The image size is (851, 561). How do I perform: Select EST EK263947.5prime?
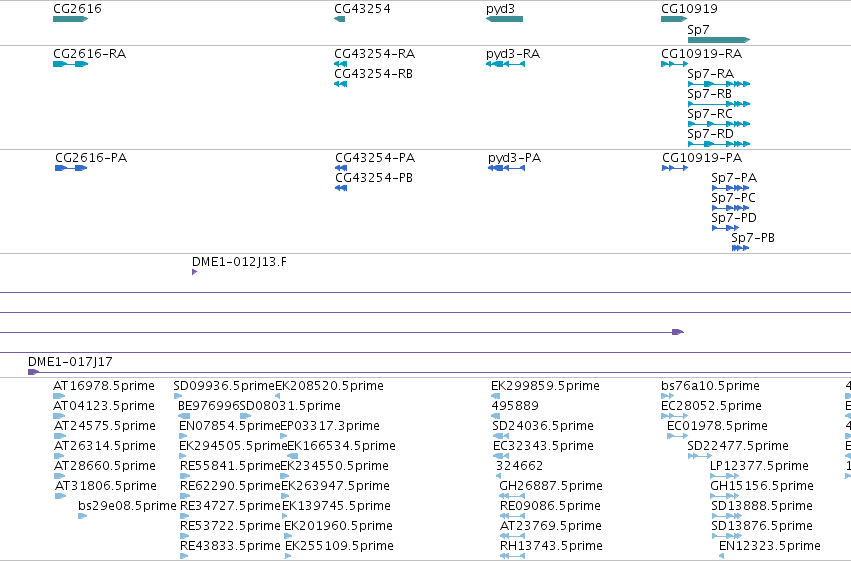pyautogui.click(x=285, y=496)
